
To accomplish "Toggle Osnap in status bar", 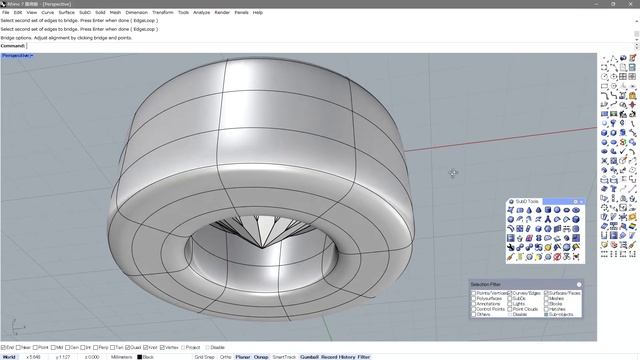I will point(261,357).
